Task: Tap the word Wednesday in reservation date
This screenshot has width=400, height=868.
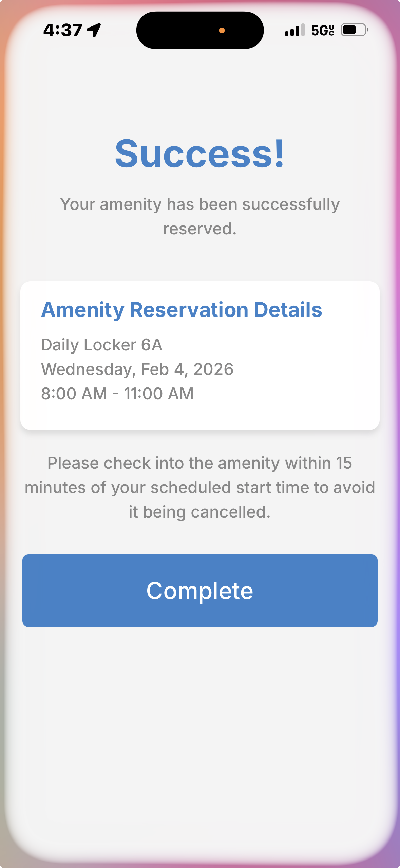Action: 87,369
